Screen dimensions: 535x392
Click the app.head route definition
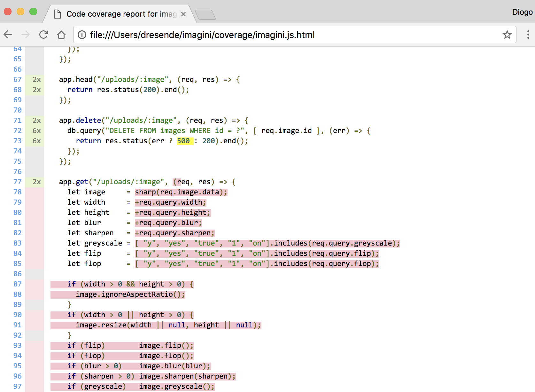149,80
